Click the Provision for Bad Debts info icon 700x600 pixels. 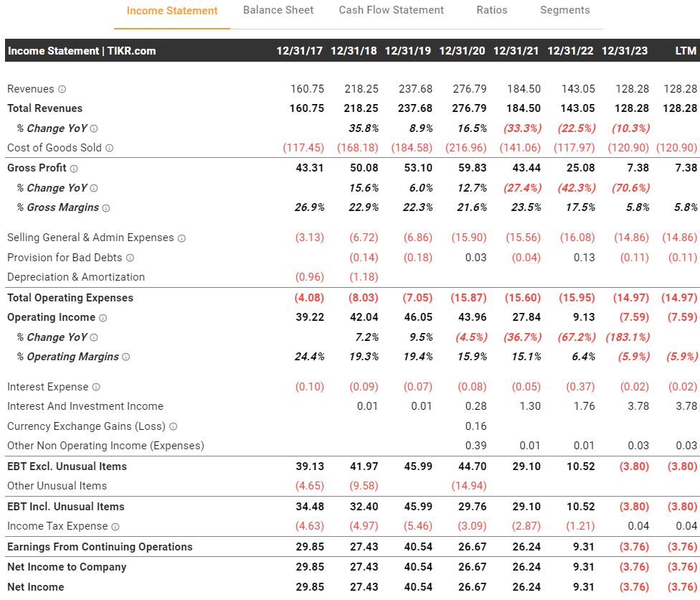(130, 258)
